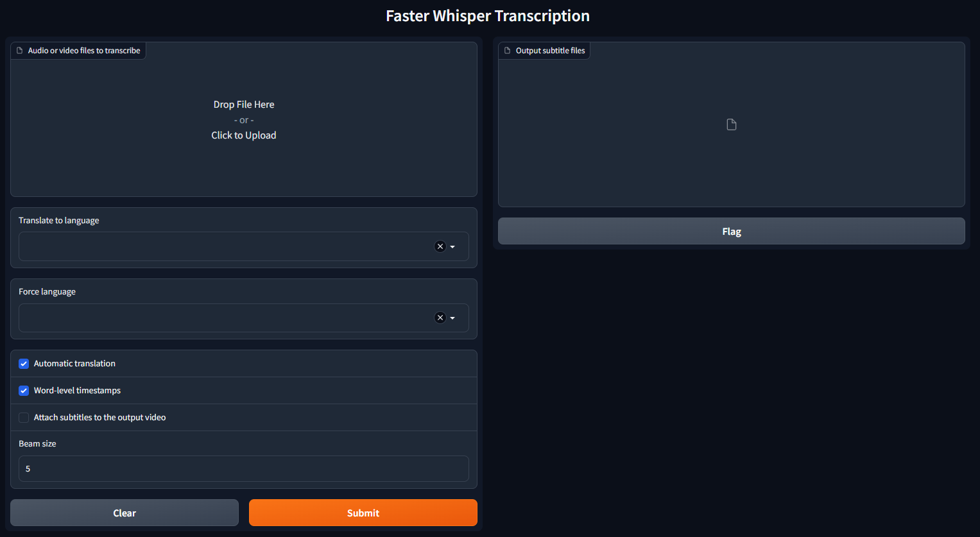Click the Faster Whisper Transcription title

click(x=488, y=16)
